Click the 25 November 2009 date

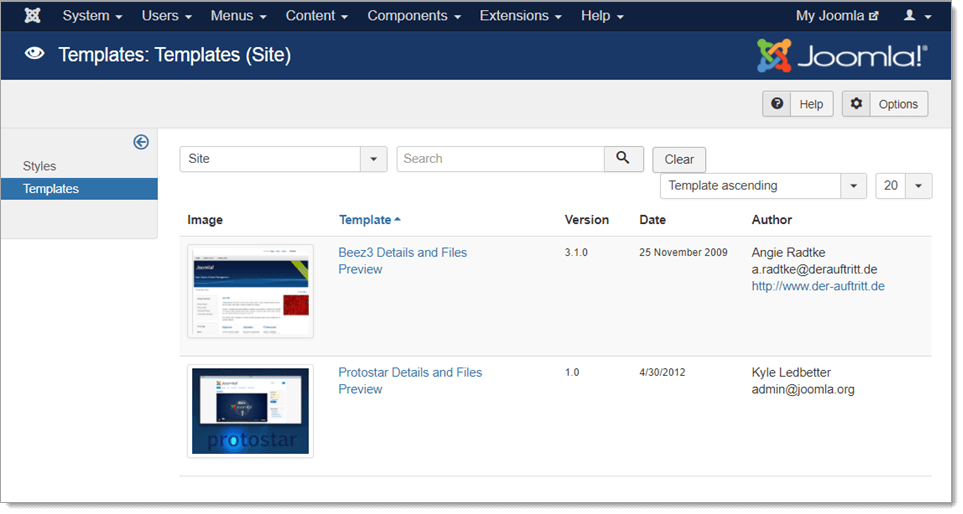point(683,252)
